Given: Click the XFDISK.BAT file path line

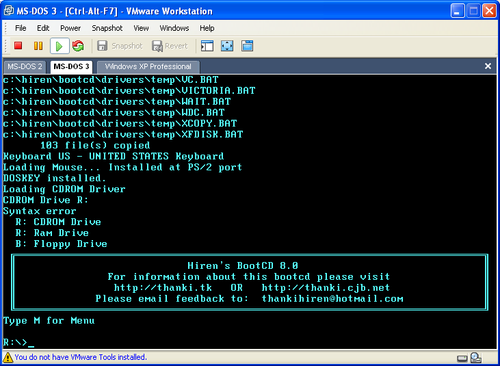Looking at the screenshot, I should pyautogui.click(x=123, y=134).
